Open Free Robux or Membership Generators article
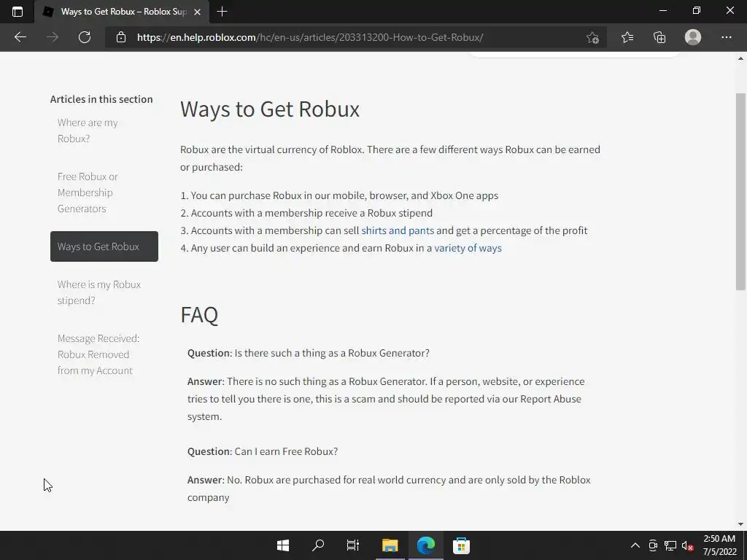This screenshot has width=747, height=560. pyautogui.click(x=88, y=192)
